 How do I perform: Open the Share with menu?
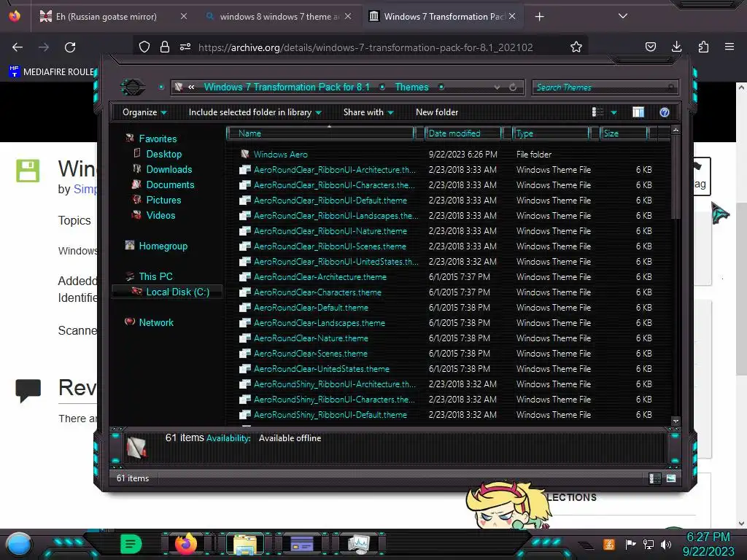(x=368, y=112)
